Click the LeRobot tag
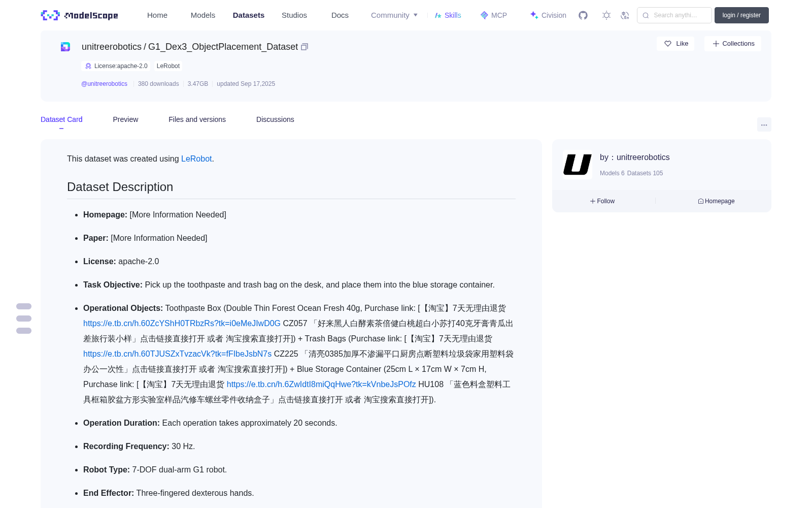 pyautogui.click(x=168, y=66)
